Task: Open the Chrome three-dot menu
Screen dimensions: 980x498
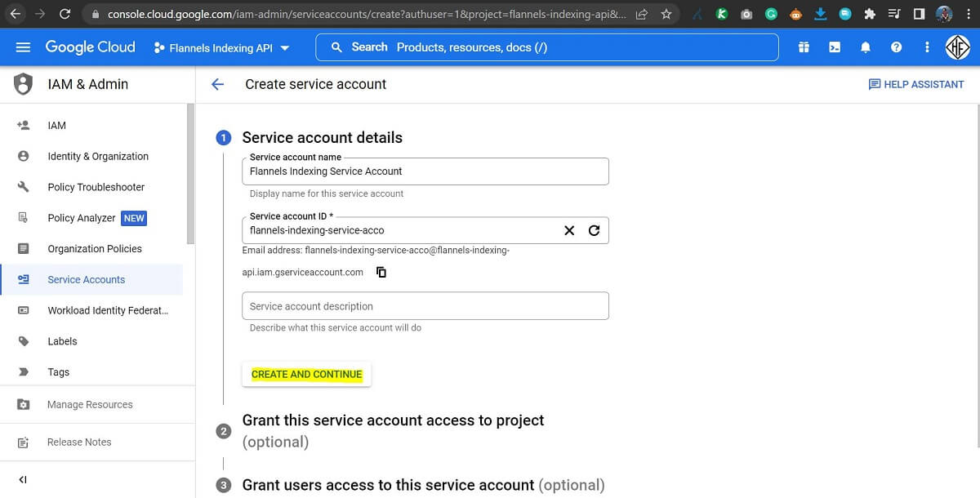Action: click(968, 14)
